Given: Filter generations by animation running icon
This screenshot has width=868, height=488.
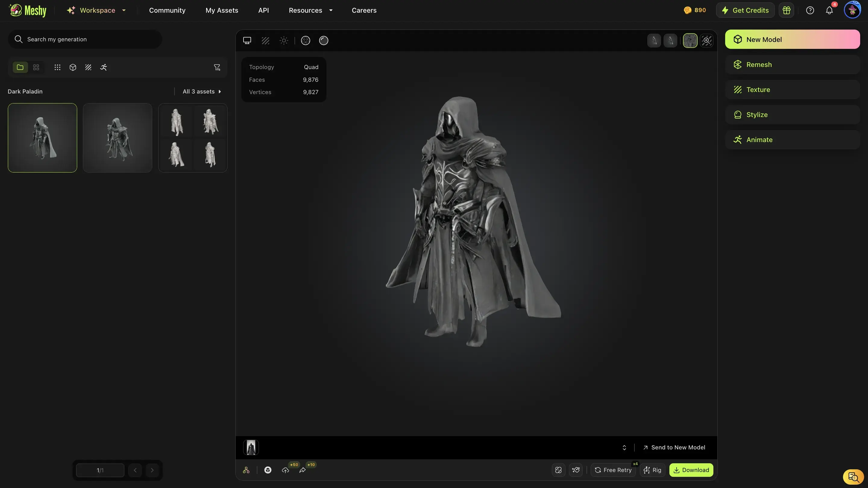Looking at the screenshot, I should [103, 68].
